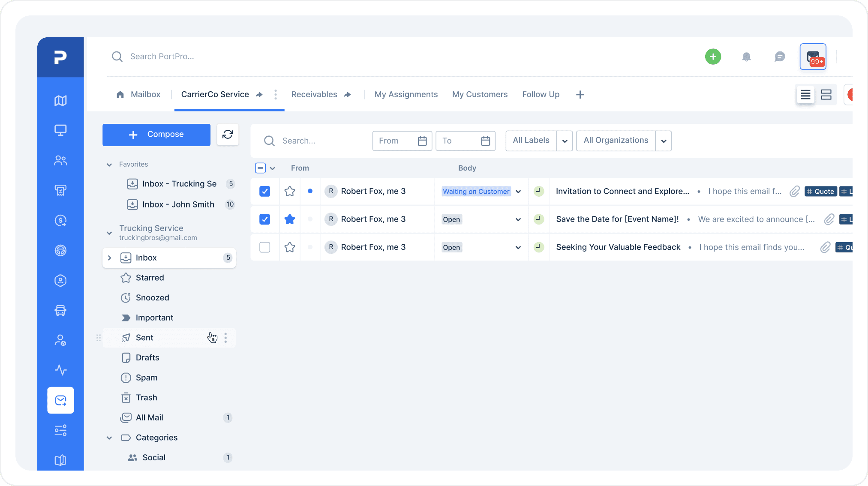Collapse the Favorites section

109,165
